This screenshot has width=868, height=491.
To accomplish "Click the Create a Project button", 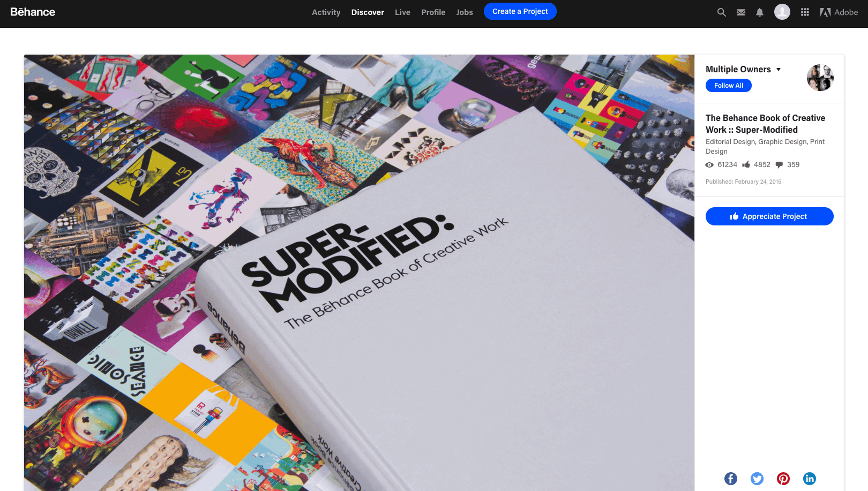I will pos(520,11).
